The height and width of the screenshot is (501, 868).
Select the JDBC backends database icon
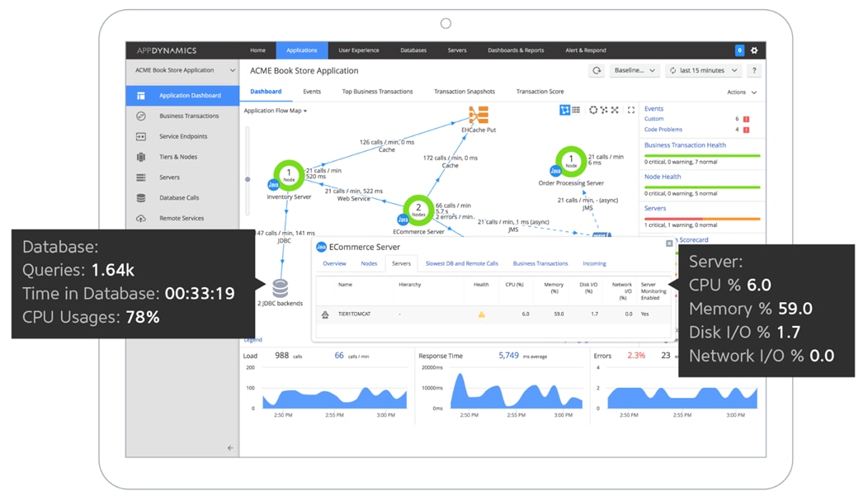pos(280,288)
